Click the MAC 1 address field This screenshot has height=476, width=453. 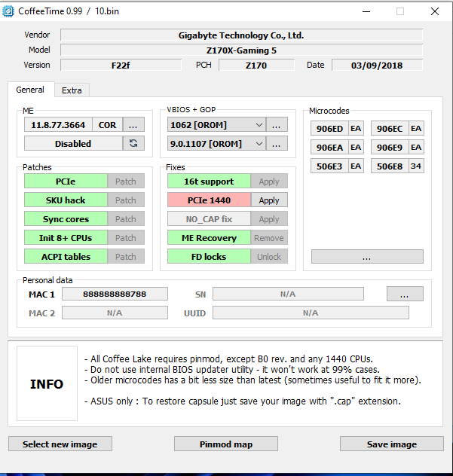tap(115, 294)
